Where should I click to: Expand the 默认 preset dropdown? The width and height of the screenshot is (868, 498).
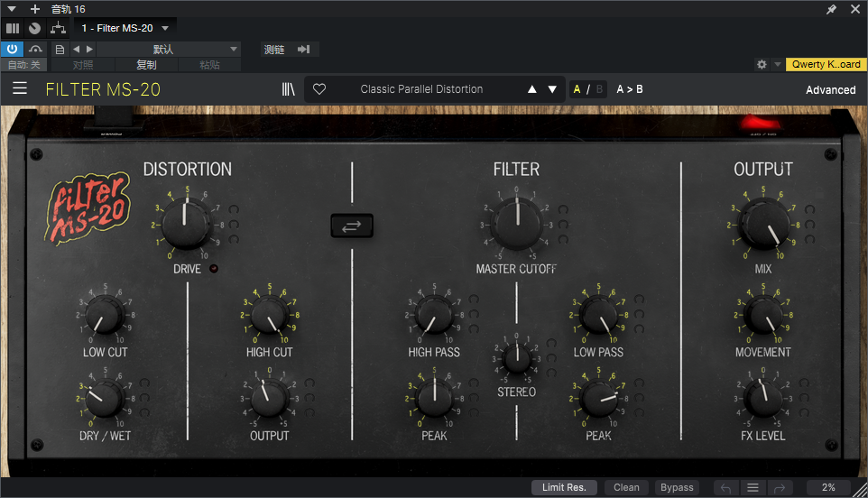click(x=169, y=50)
